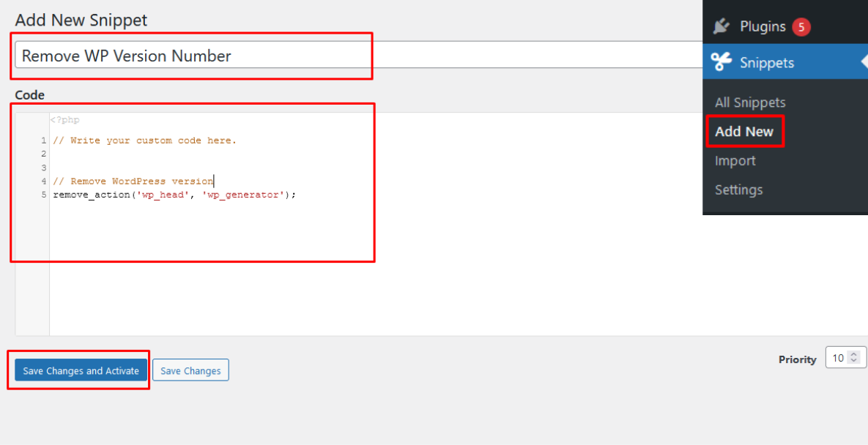Go to Snippets Settings
This screenshot has width=868, height=445.
coord(739,190)
